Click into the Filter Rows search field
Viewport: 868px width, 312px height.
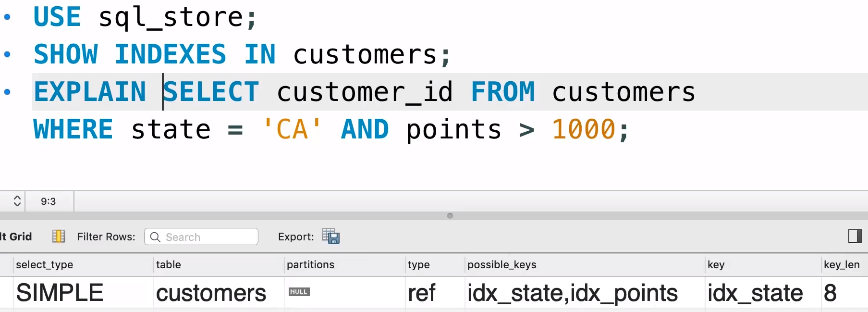pyautogui.click(x=209, y=237)
